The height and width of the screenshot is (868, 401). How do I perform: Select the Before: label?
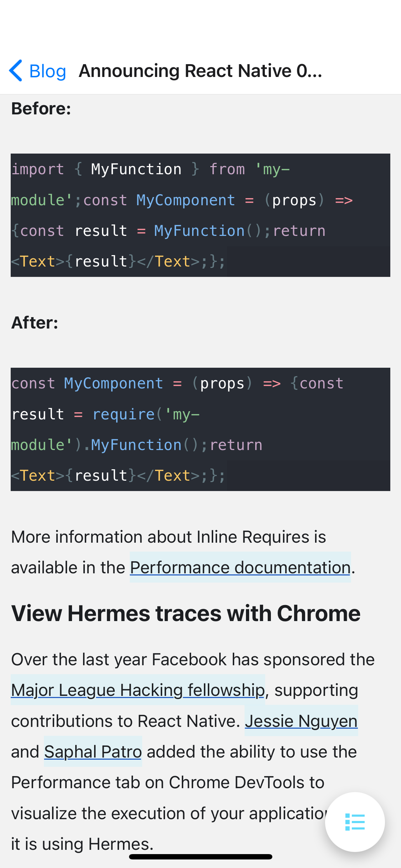click(x=41, y=108)
